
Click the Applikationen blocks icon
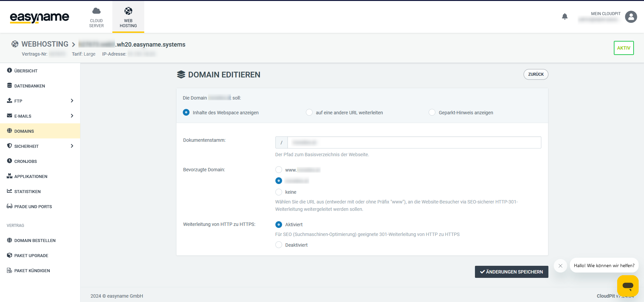9,176
